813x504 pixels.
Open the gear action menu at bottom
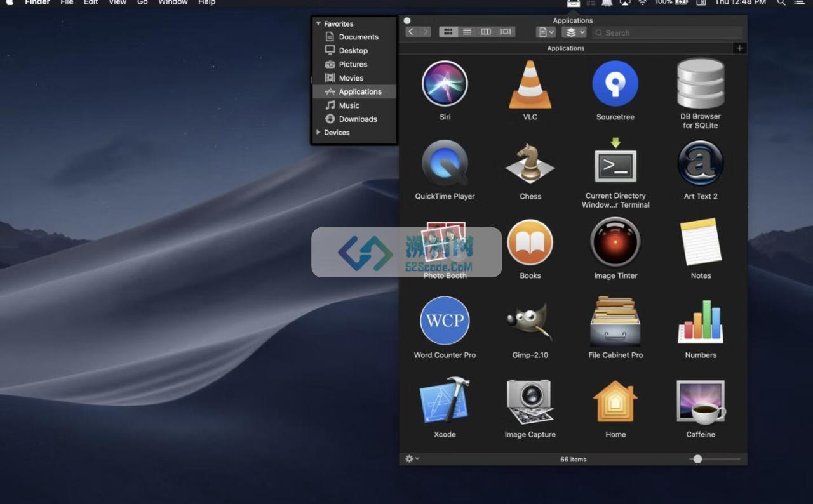[x=412, y=458]
